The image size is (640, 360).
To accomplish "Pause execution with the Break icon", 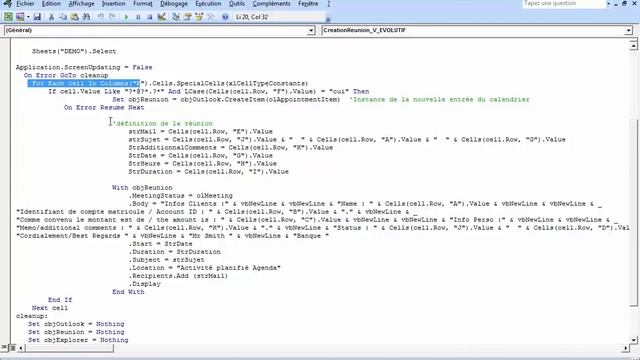I will 138,17.
